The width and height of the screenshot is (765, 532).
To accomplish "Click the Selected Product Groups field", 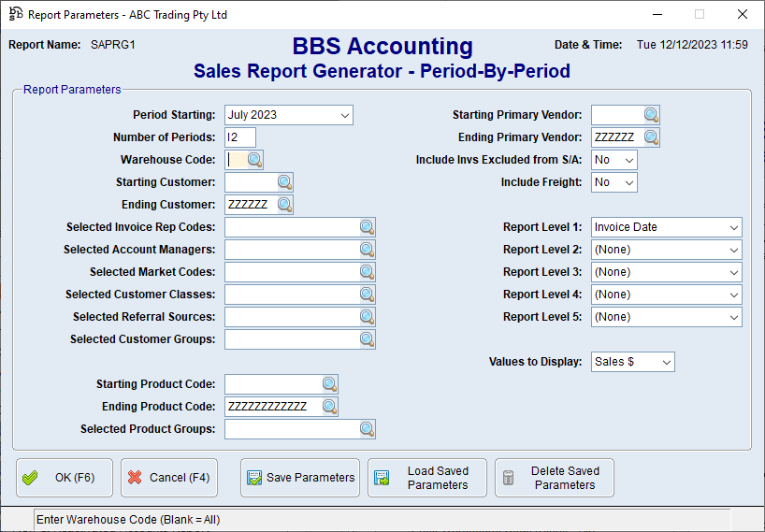I will pyautogui.click(x=293, y=429).
